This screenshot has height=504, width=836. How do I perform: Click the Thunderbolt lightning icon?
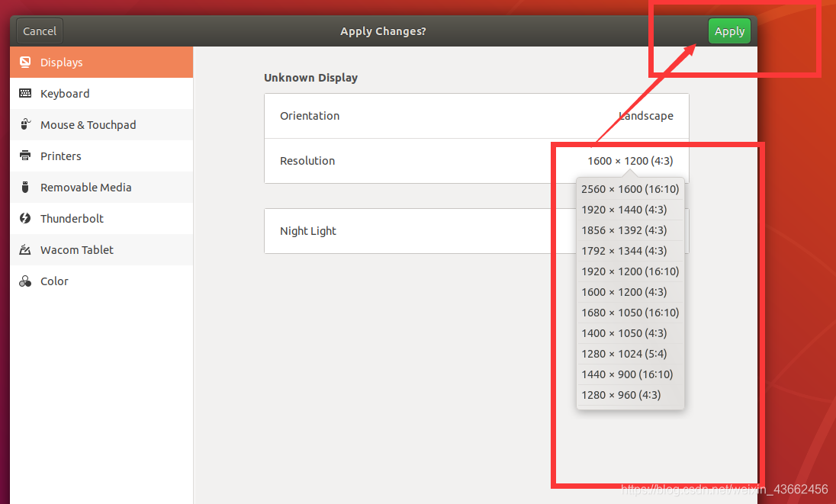coord(25,218)
